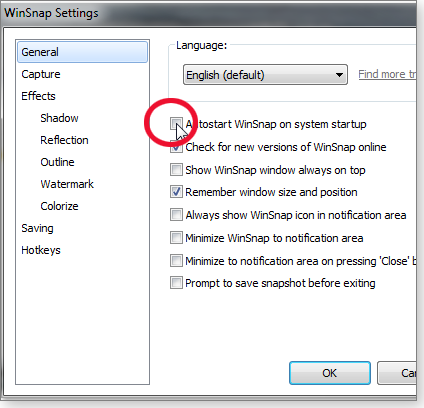Select Shadow under Effects
Screen dimensions: 424x408
coord(59,118)
